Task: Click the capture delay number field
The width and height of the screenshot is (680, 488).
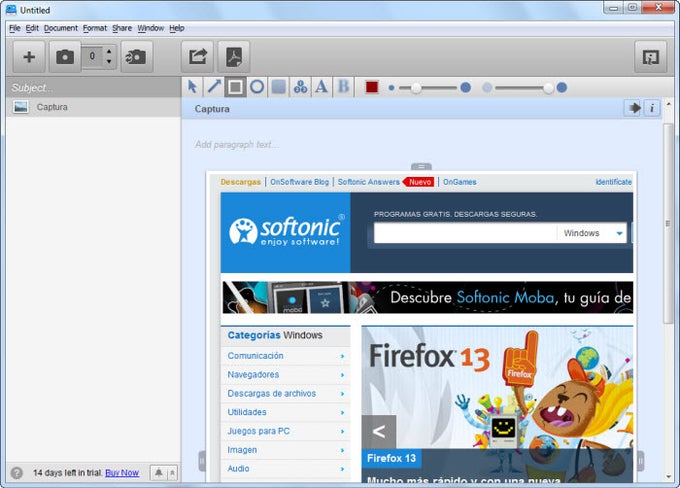Action: 92,56
